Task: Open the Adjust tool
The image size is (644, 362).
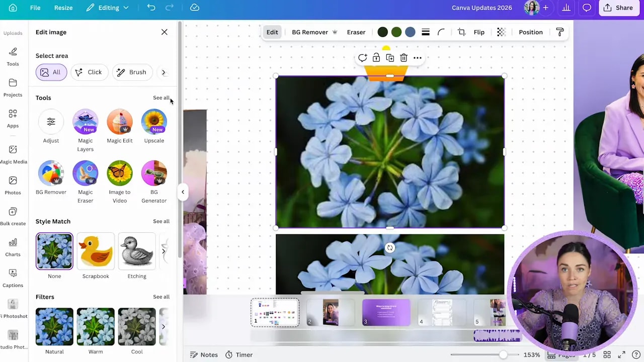Action: (x=51, y=127)
